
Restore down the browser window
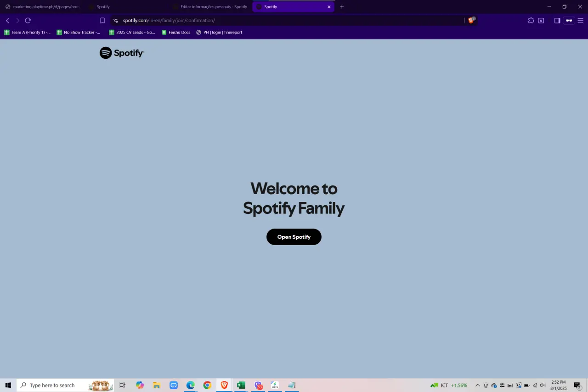[x=565, y=6]
